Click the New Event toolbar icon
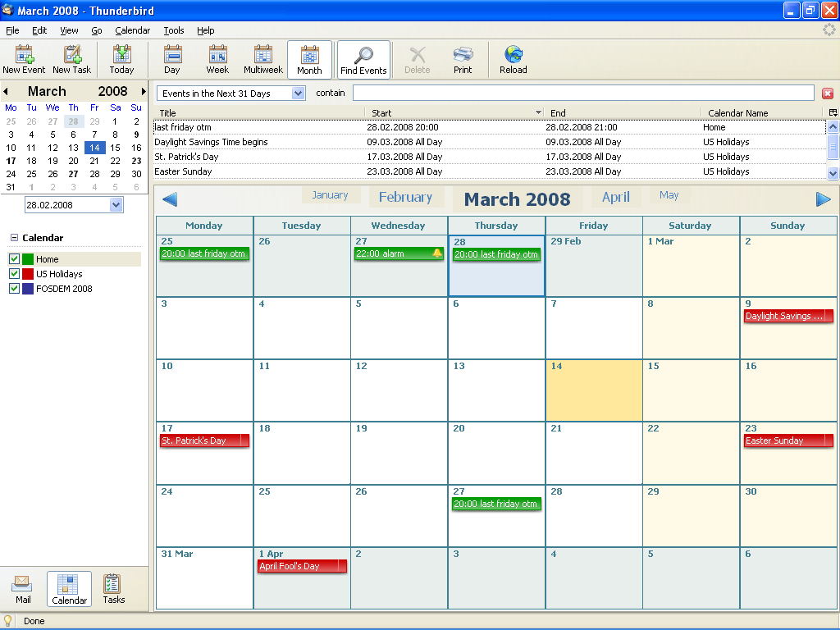Image resolution: width=840 pixels, height=630 pixels. pyautogui.click(x=24, y=59)
